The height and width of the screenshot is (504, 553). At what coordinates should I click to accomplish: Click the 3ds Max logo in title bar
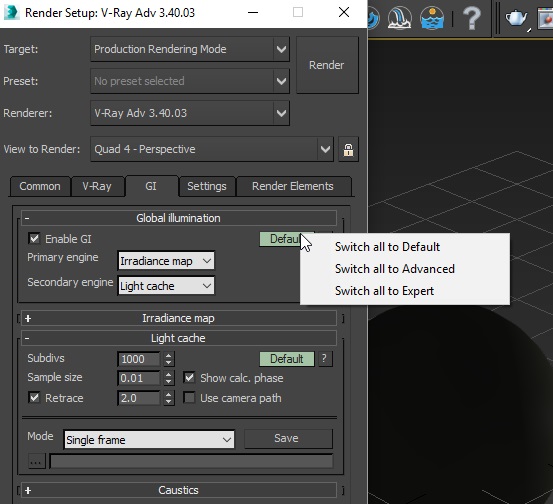[x=11, y=13]
